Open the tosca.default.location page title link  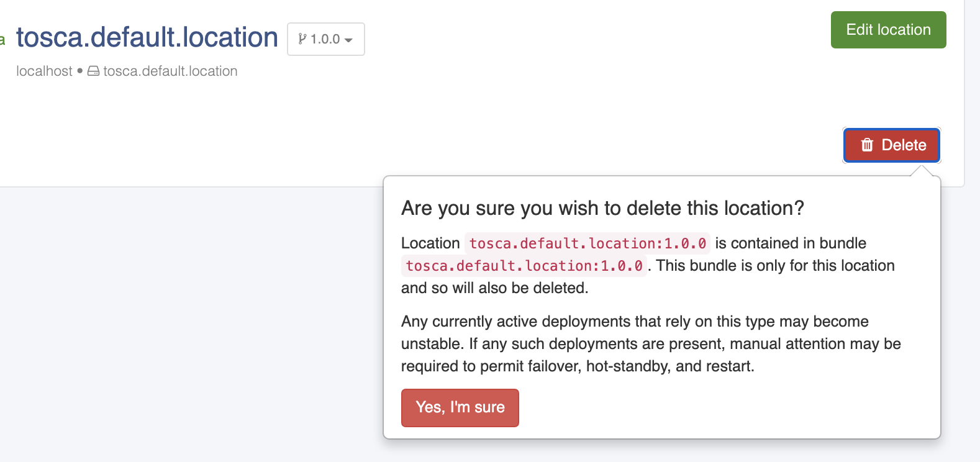147,37
